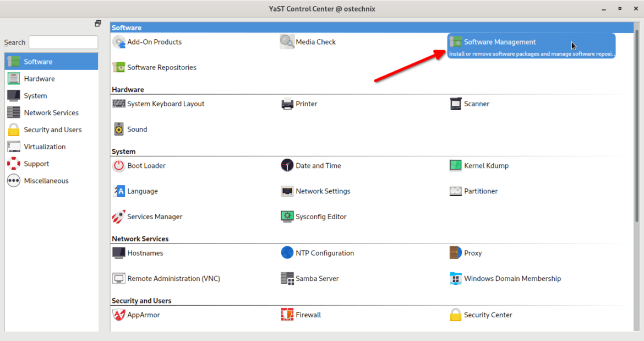This screenshot has height=341, width=644.
Task: Select Support category in sidebar
Action: pyautogui.click(x=51, y=164)
